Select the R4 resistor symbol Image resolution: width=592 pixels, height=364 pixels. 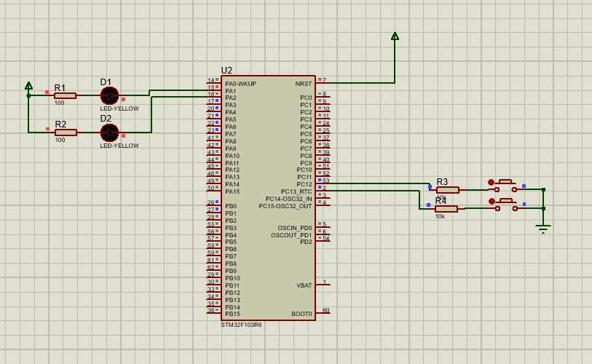pos(446,209)
